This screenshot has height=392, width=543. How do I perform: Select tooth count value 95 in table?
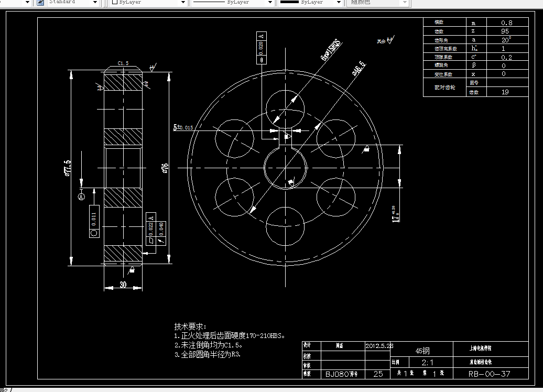505,31
